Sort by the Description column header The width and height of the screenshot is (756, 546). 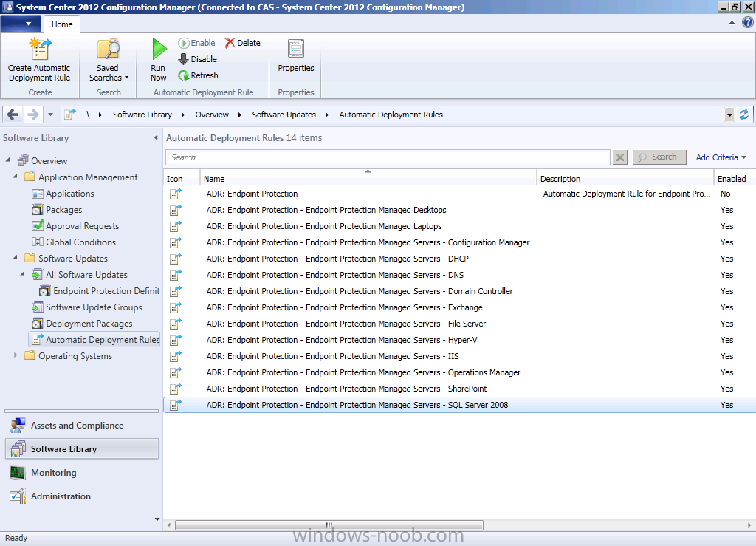pyautogui.click(x=625, y=178)
